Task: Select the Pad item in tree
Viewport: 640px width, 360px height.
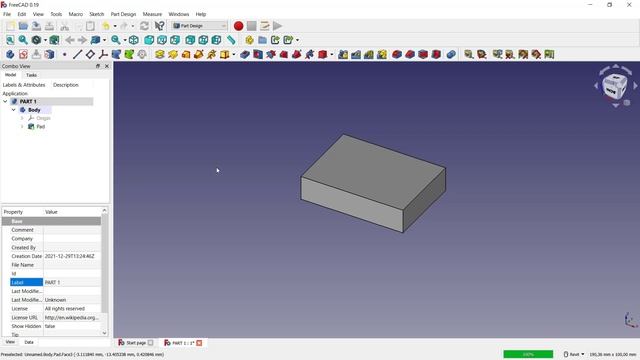Action: click(x=40, y=127)
